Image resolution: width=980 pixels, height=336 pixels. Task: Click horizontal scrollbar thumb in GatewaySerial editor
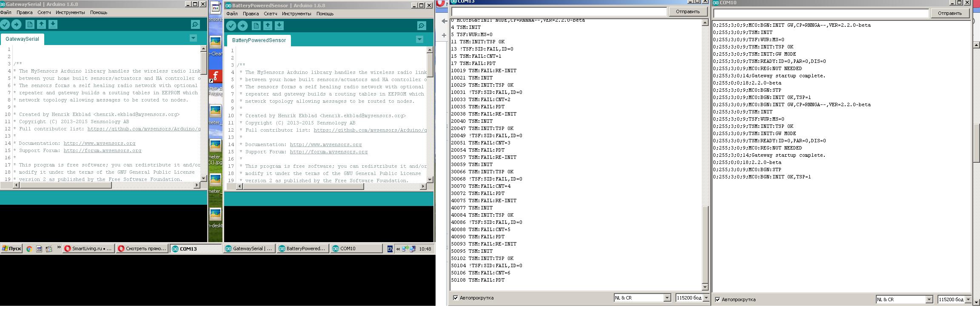[65, 185]
